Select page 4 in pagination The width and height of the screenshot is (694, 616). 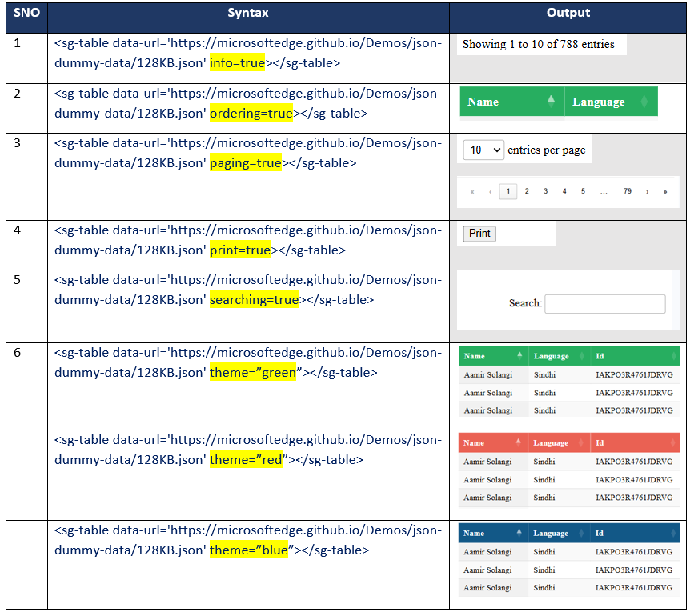pos(564,191)
